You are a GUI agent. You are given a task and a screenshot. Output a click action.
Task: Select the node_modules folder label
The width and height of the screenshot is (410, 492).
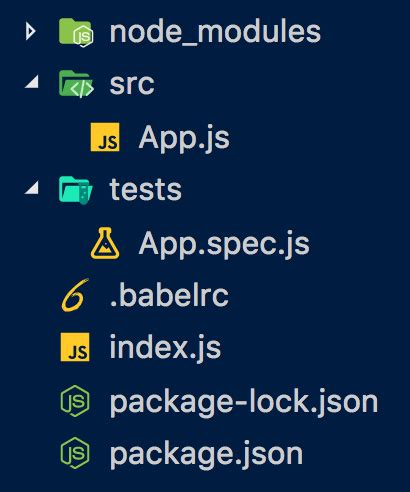point(215,33)
